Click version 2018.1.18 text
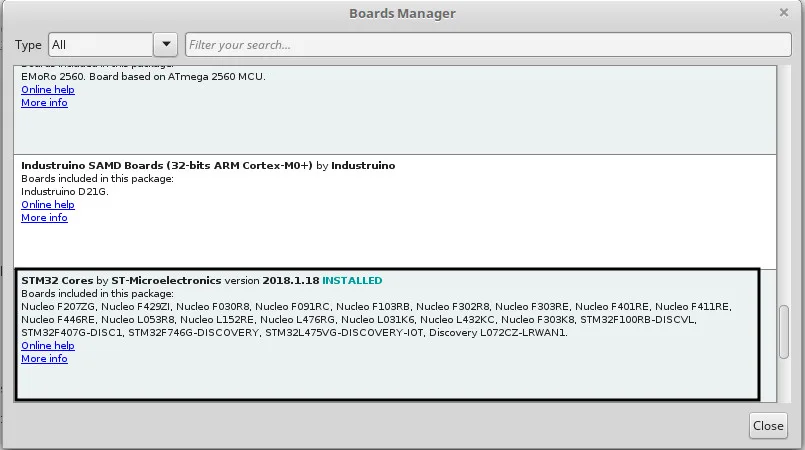Image resolution: width=805 pixels, height=450 pixels. pos(272,281)
